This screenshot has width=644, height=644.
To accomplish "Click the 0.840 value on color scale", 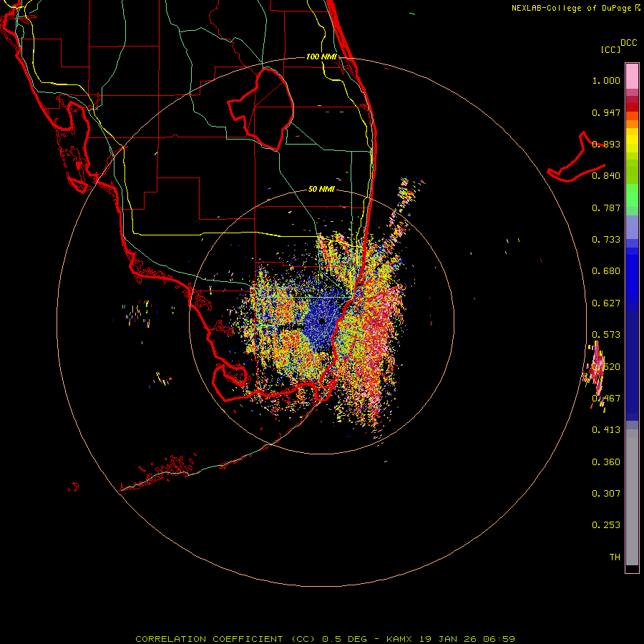I will tap(606, 176).
